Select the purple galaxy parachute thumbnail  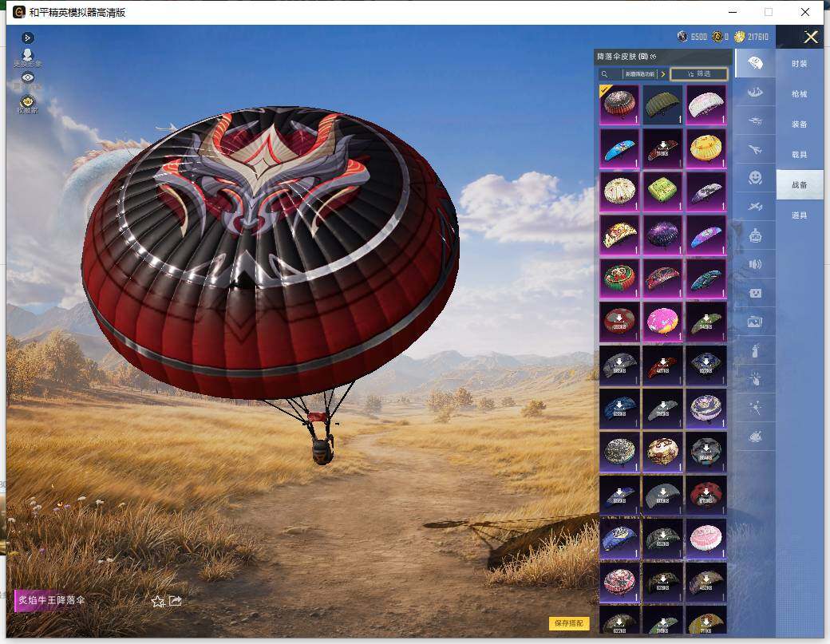(662, 235)
